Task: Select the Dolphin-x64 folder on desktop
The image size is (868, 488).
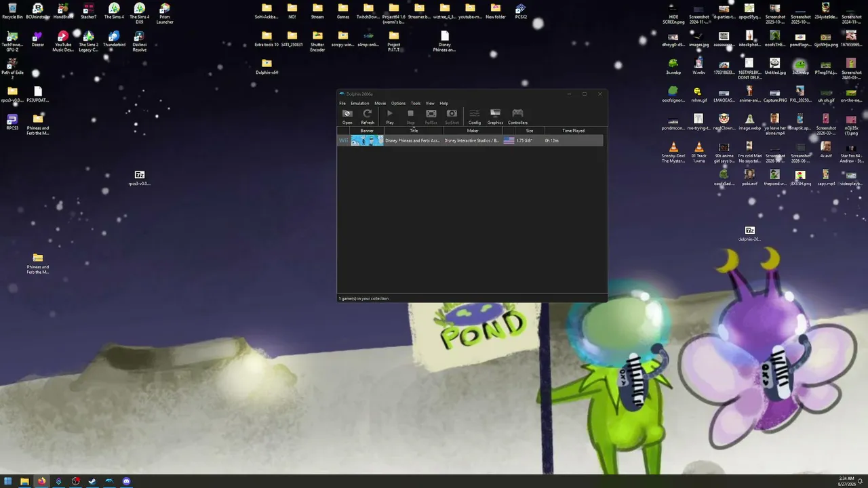Action: (267, 66)
